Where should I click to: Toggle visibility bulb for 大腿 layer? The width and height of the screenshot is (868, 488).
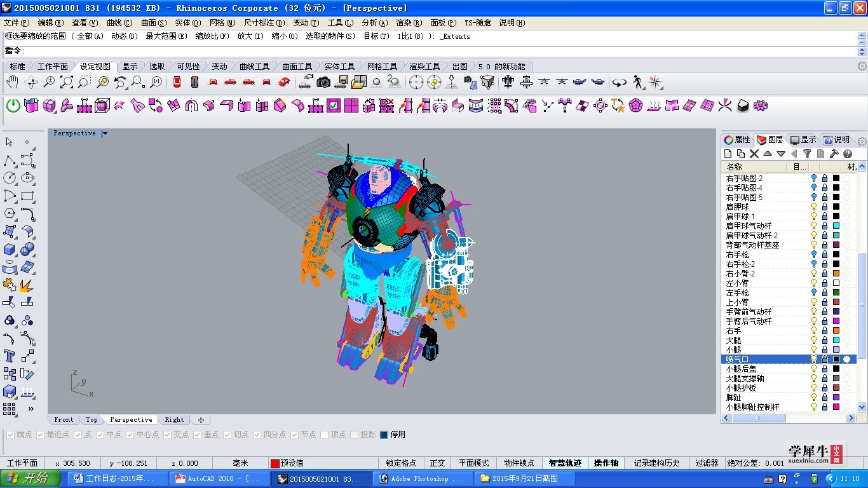click(x=814, y=340)
